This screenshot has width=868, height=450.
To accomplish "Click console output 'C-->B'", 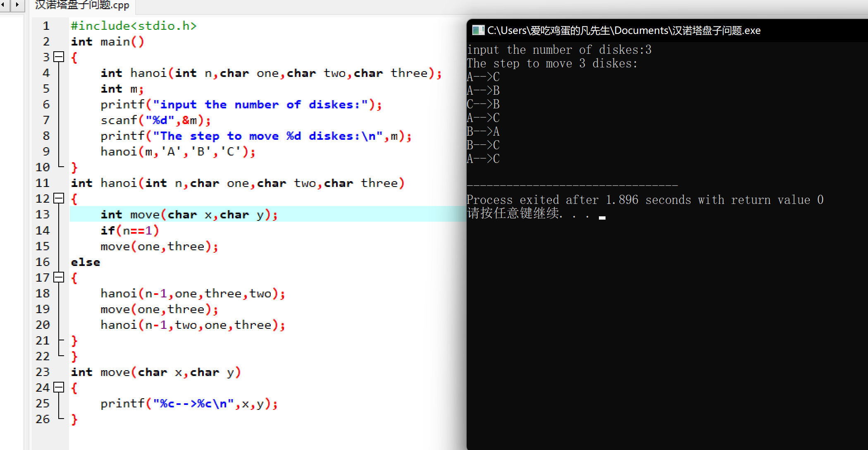I will (x=483, y=104).
